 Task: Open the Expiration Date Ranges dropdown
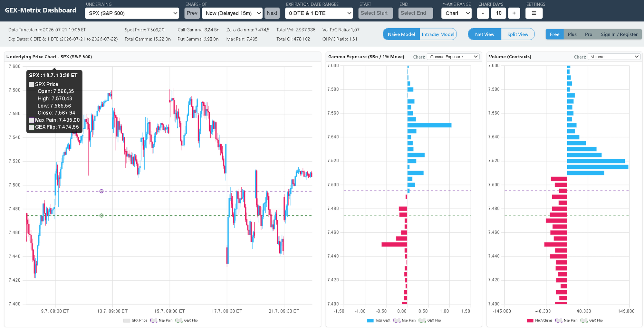coord(319,13)
